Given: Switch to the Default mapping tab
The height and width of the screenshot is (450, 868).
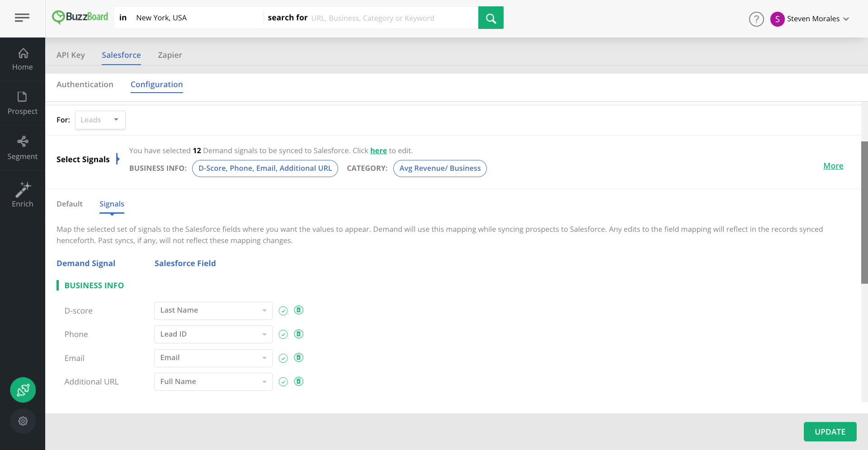Looking at the screenshot, I should click(x=70, y=204).
